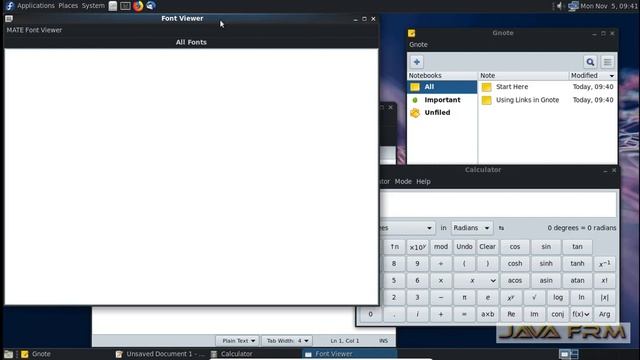640x360 pixels.
Task: Click the Re button in Calculator
Action: click(511, 314)
